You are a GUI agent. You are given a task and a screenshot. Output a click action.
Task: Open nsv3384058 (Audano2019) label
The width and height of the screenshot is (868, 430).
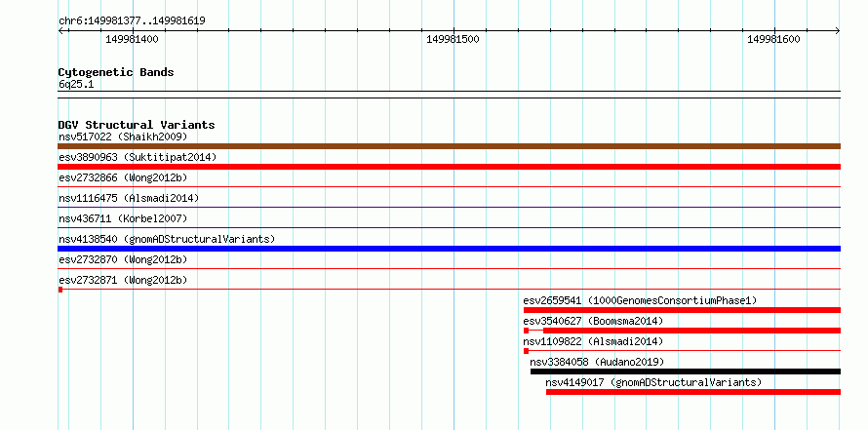pyautogui.click(x=597, y=362)
